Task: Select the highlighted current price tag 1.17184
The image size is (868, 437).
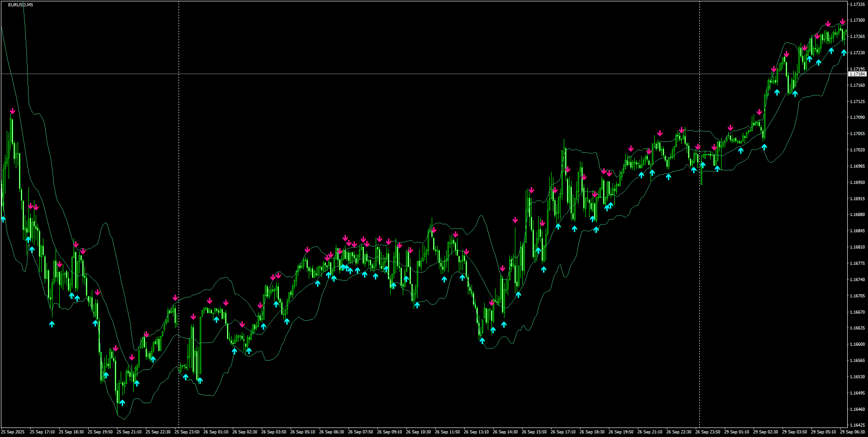Action: pyautogui.click(x=857, y=73)
